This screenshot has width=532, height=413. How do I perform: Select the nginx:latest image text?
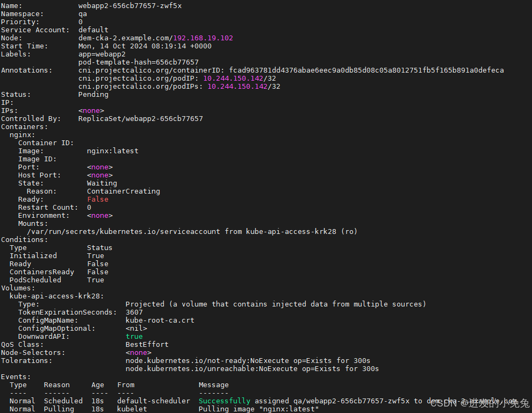click(x=112, y=151)
